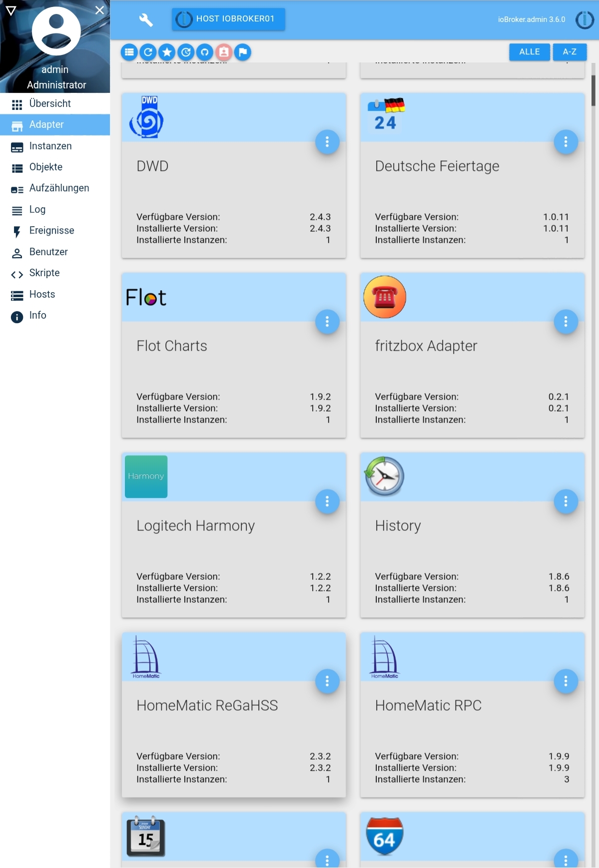This screenshot has width=599, height=868.
Task: Click the ioBroker logo at top right
Action: pos(585,20)
